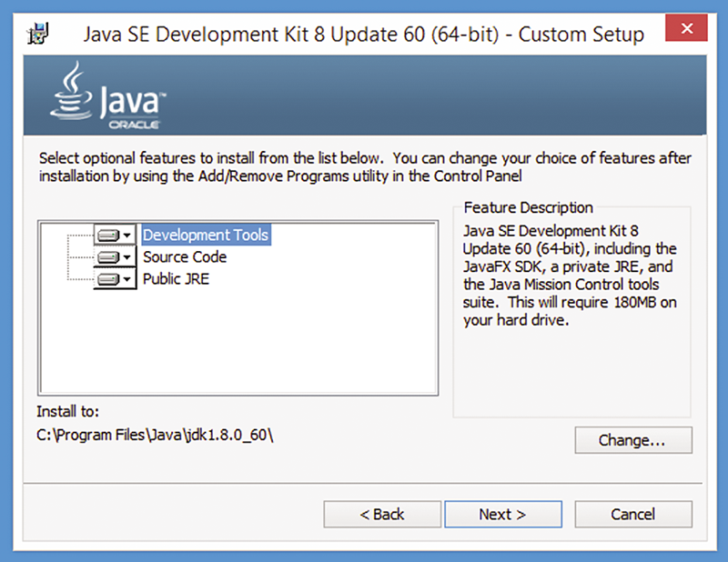This screenshot has width=728, height=562.
Task: Click the Change... button
Action: (633, 440)
